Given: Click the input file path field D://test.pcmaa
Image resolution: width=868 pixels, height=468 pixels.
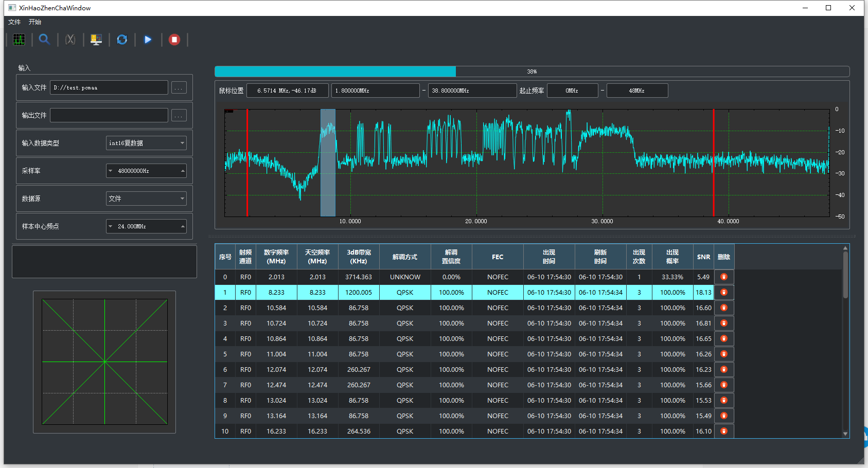Looking at the screenshot, I should (x=109, y=87).
